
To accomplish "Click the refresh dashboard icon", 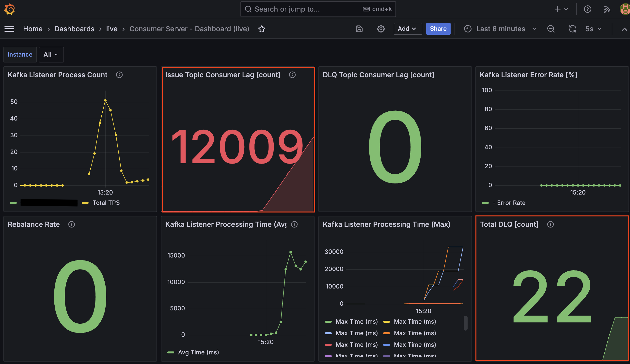I will [x=572, y=29].
